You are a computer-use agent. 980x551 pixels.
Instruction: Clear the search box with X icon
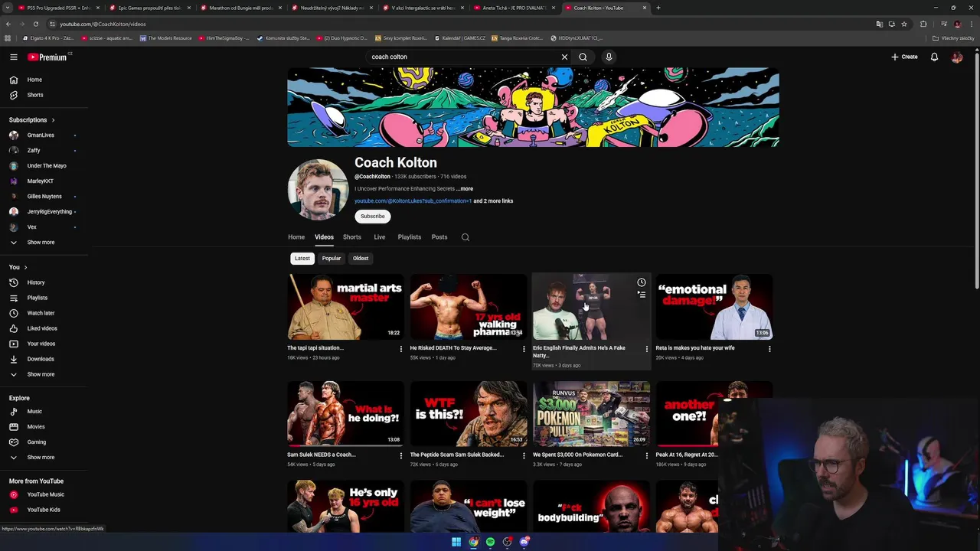pos(564,57)
